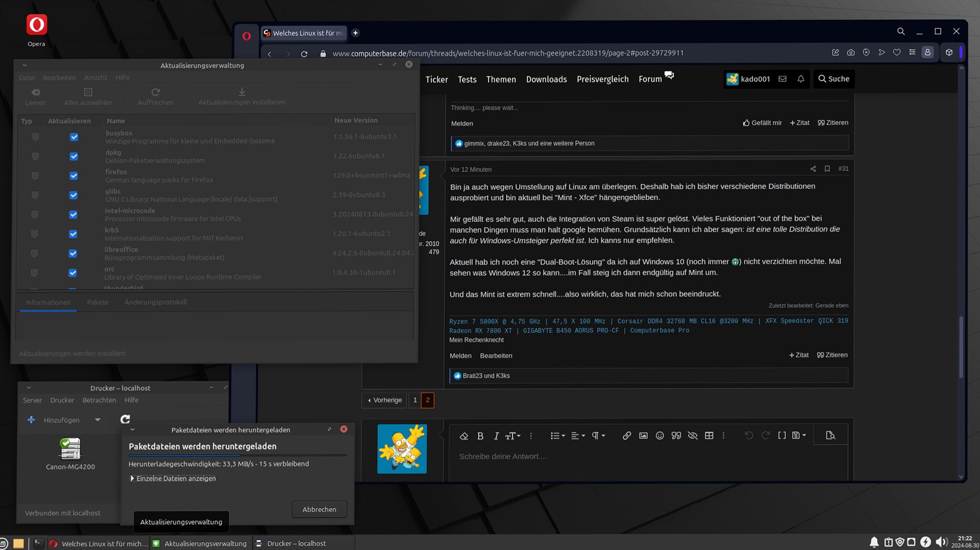Click 'Aktualisierungen installieren' in update manager toolbar
Screen dimensions: 980x550
coord(242,97)
